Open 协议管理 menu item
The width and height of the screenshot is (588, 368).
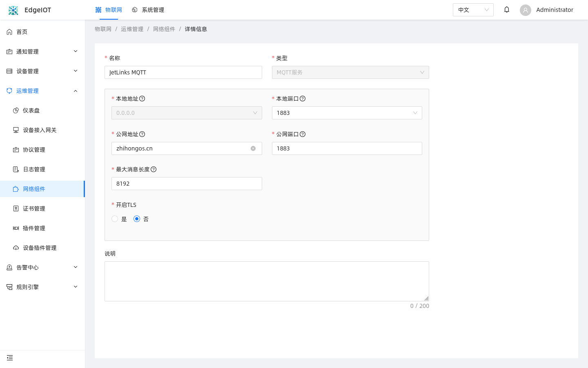pos(42,150)
